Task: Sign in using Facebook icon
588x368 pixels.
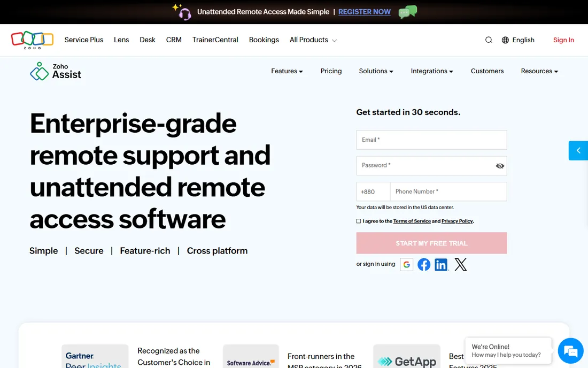Action: (424, 264)
